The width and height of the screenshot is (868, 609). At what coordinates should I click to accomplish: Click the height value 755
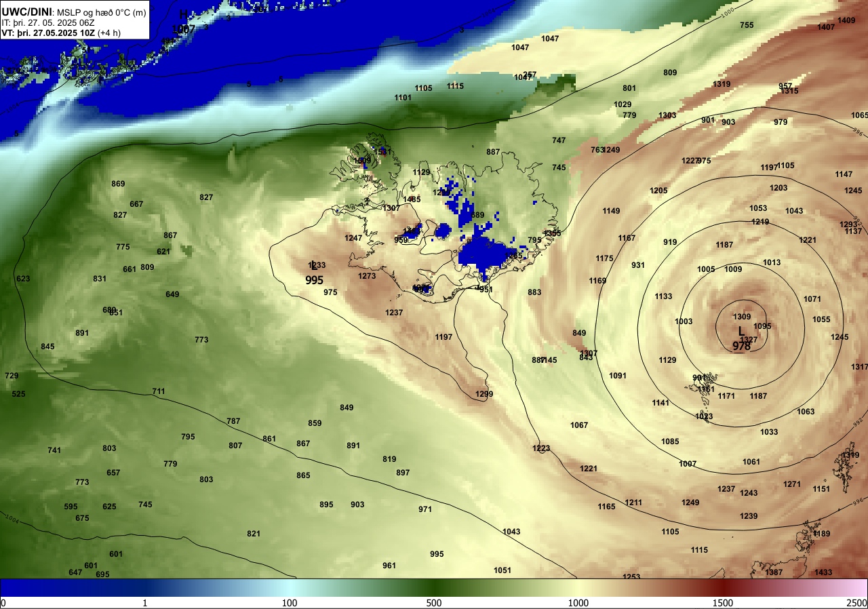point(747,25)
